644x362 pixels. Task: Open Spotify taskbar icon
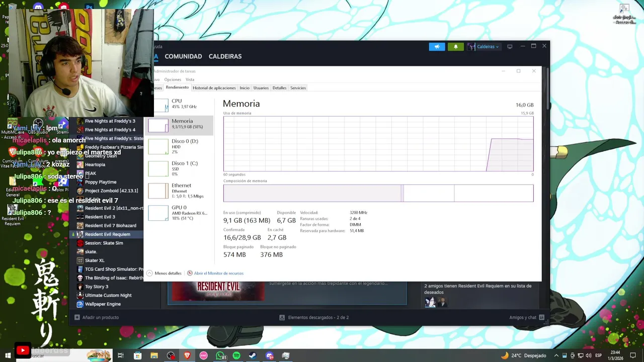[236, 355]
